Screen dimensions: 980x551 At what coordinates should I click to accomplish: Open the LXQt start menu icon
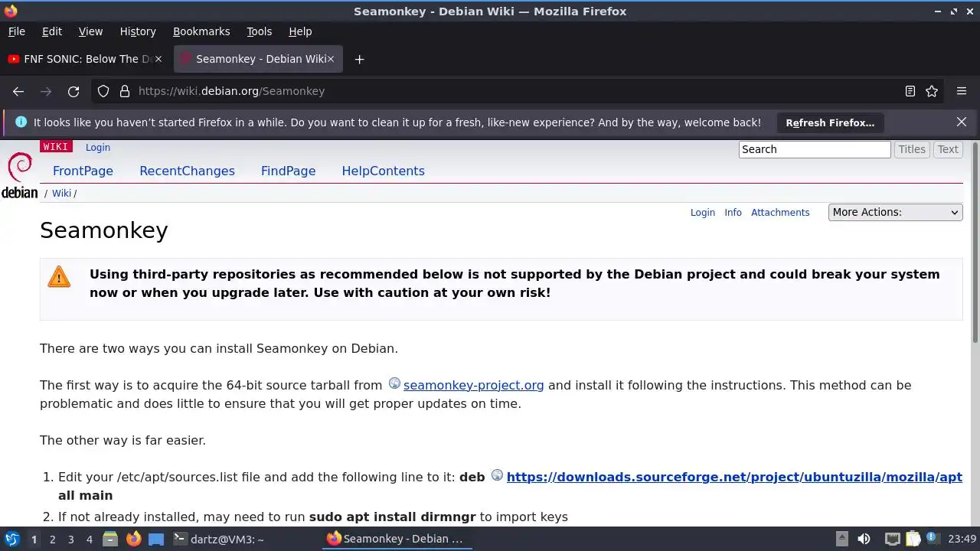pyautogui.click(x=11, y=539)
